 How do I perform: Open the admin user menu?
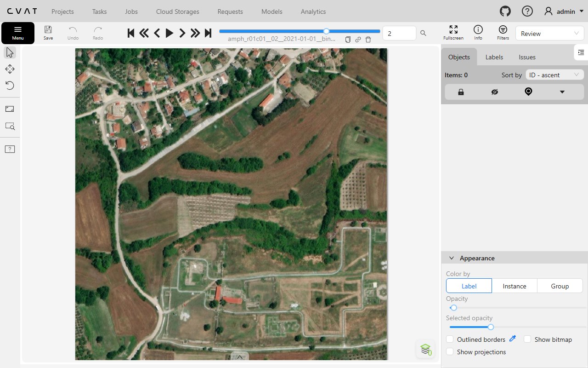[x=564, y=11]
